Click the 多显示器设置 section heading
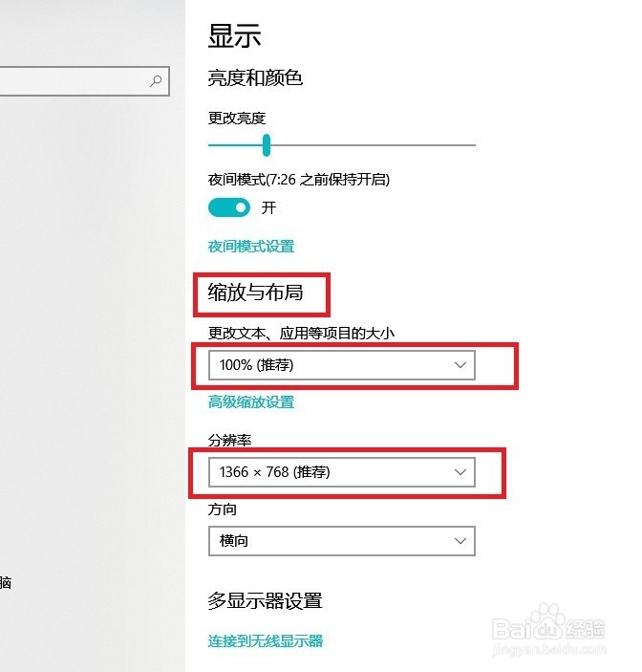642x672 pixels. [265, 601]
